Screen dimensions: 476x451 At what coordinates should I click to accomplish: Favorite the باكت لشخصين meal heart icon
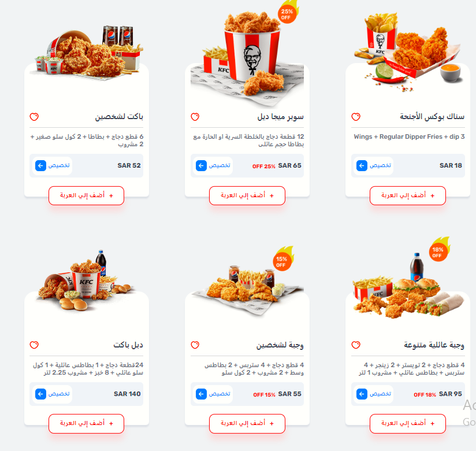tap(34, 117)
